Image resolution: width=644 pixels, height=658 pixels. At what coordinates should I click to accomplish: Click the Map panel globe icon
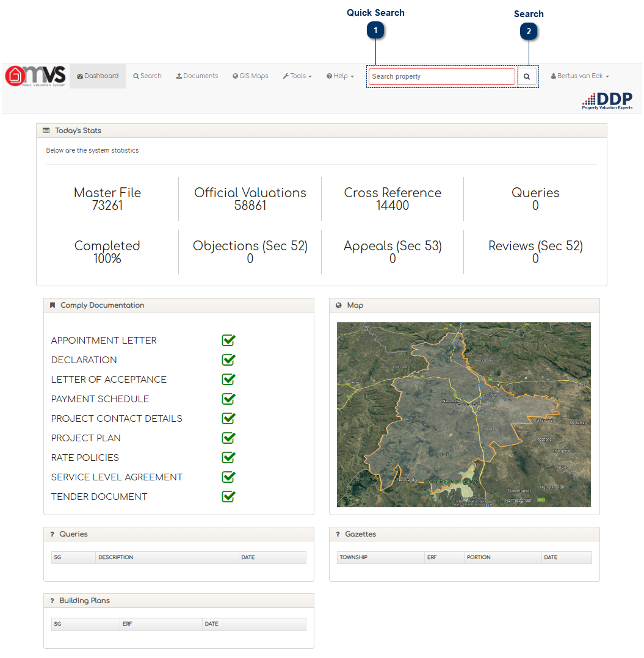click(339, 305)
